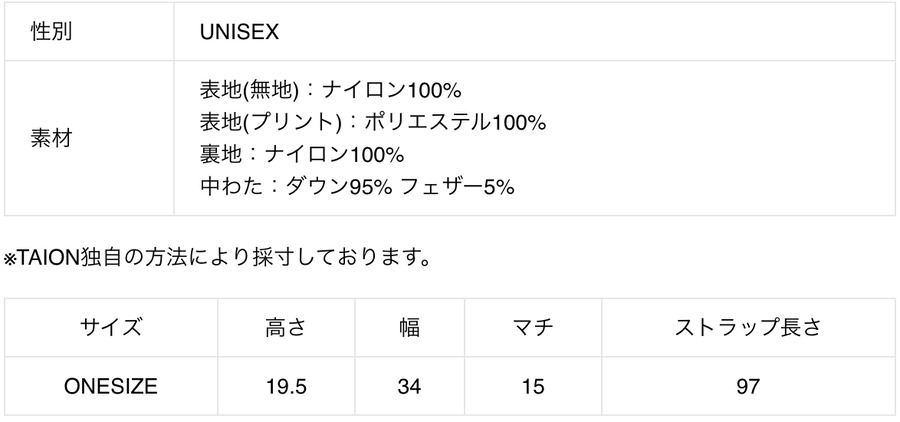This screenshot has width=900, height=422.
Task: Click the TAION measurement note text
Action: [x=218, y=260]
